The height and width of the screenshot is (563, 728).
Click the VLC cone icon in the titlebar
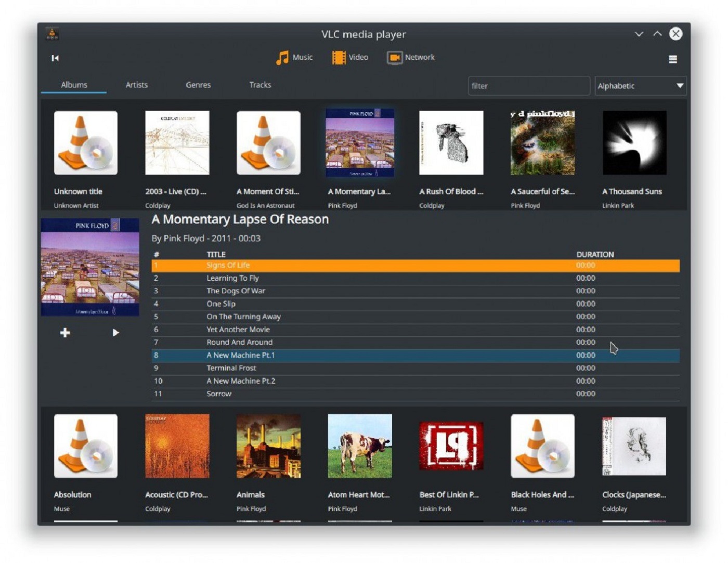(x=52, y=33)
